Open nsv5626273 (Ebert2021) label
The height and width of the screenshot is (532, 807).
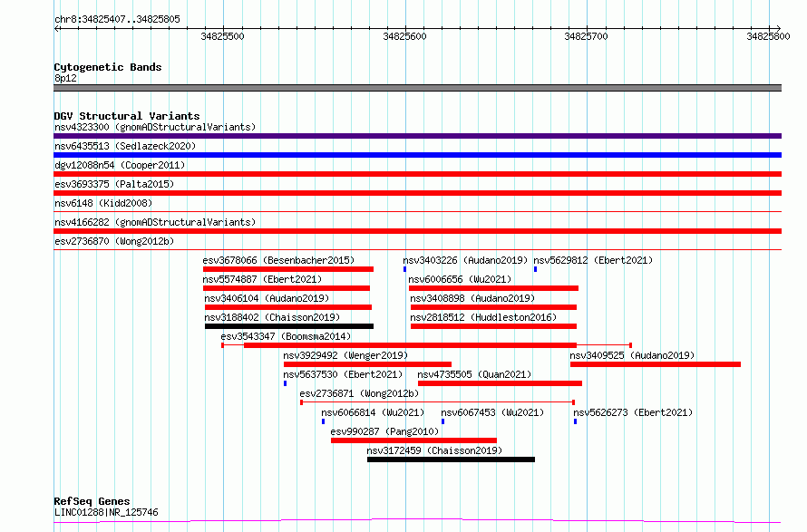click(633, 412)
